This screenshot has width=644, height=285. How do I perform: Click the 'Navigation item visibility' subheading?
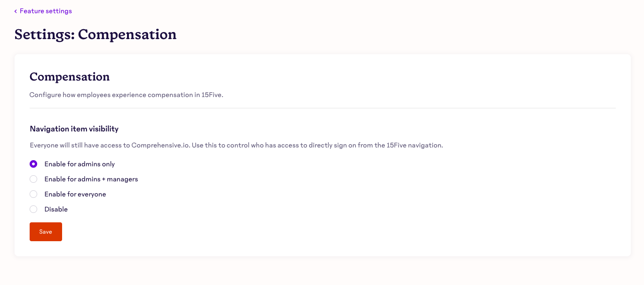tap(74, 129)
